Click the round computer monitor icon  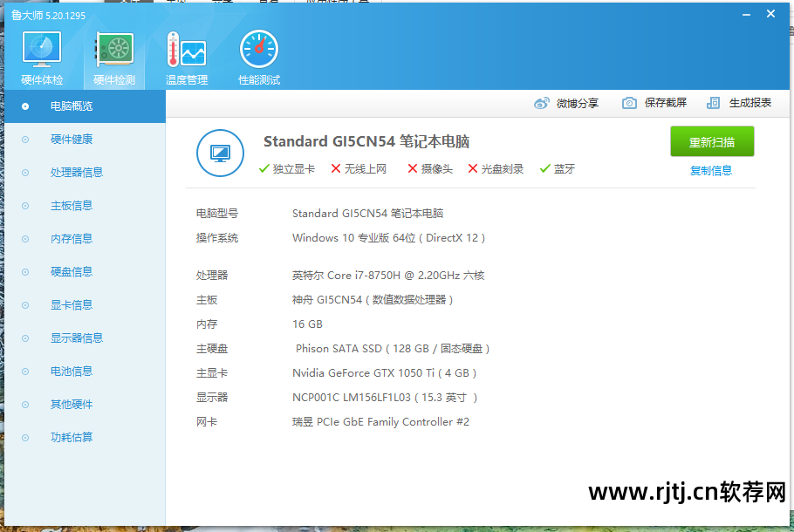(220, 153)
